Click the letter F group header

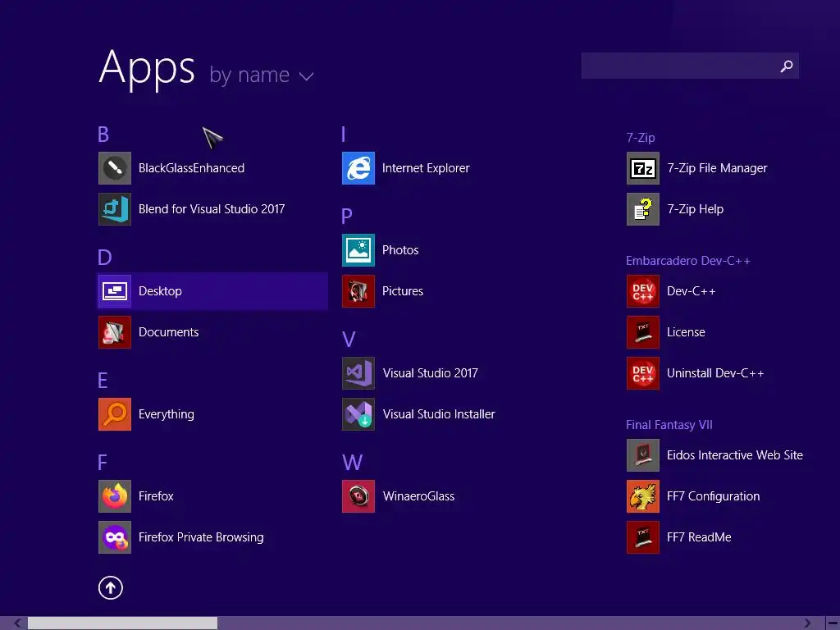coord(103,463)
